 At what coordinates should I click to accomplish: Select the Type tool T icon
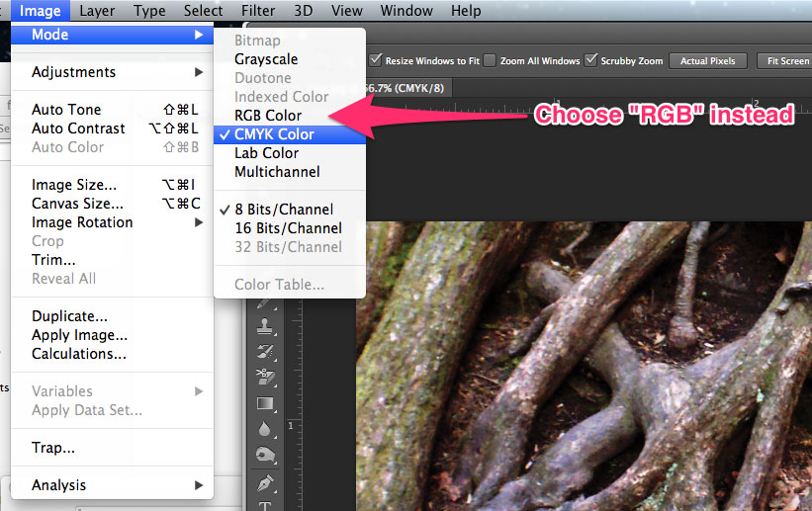[x=265, y=506]
